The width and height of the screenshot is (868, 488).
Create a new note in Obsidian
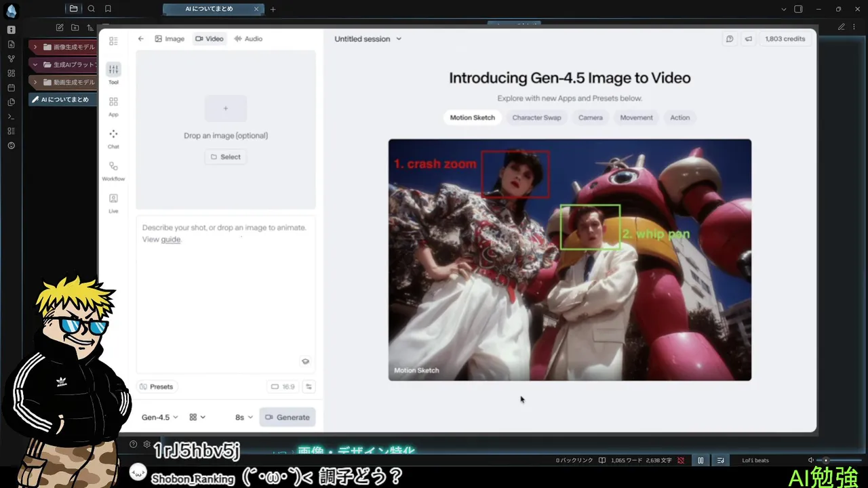click(x=60, y=27)
